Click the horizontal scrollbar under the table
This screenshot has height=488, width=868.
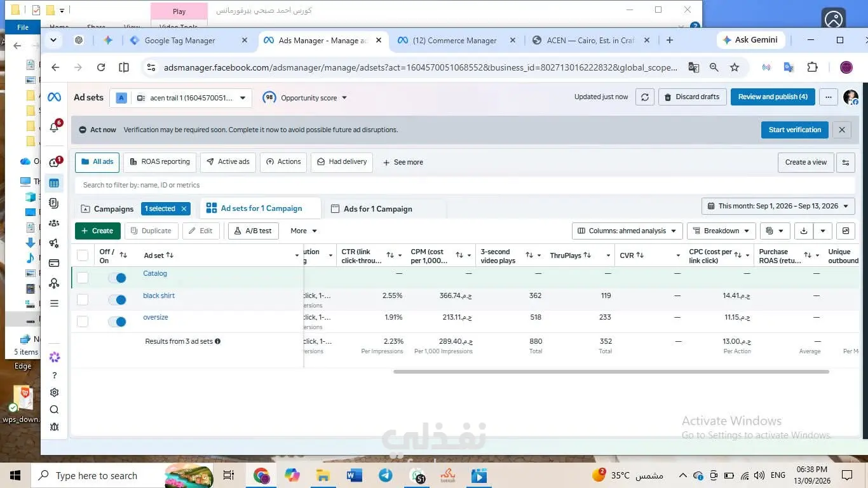(x=611, y=372)
